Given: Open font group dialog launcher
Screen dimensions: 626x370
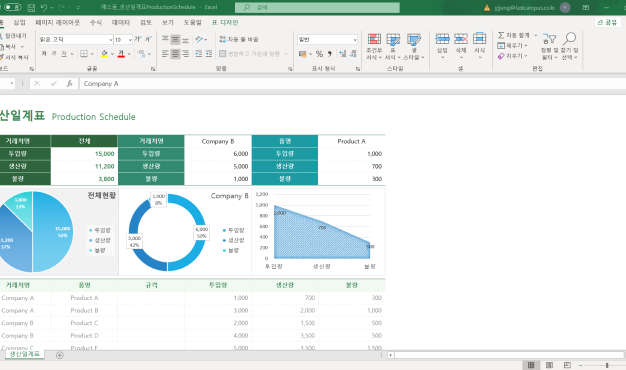Looking at the screenshot, I should click(153, 69).
